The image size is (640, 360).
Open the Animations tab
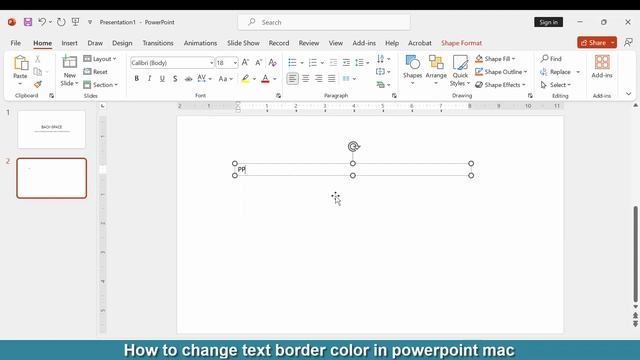click(200, 43)
